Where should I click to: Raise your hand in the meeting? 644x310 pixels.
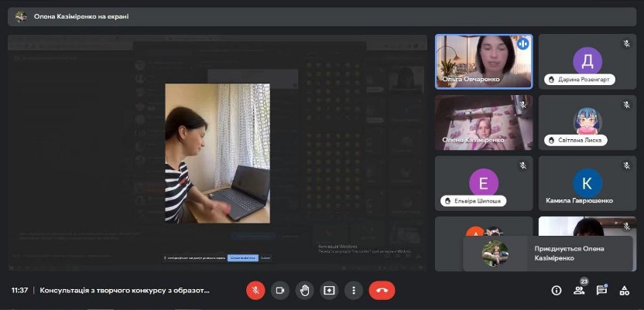point(304,291)
